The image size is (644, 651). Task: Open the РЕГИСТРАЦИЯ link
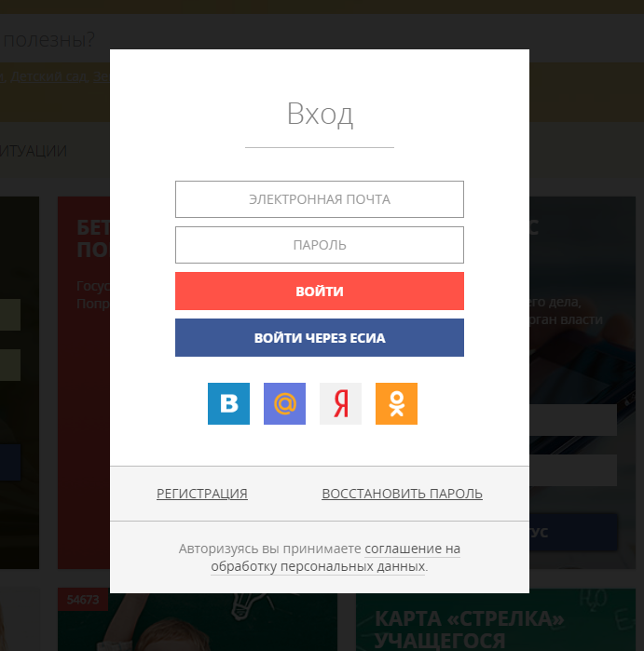pos(202,494)
